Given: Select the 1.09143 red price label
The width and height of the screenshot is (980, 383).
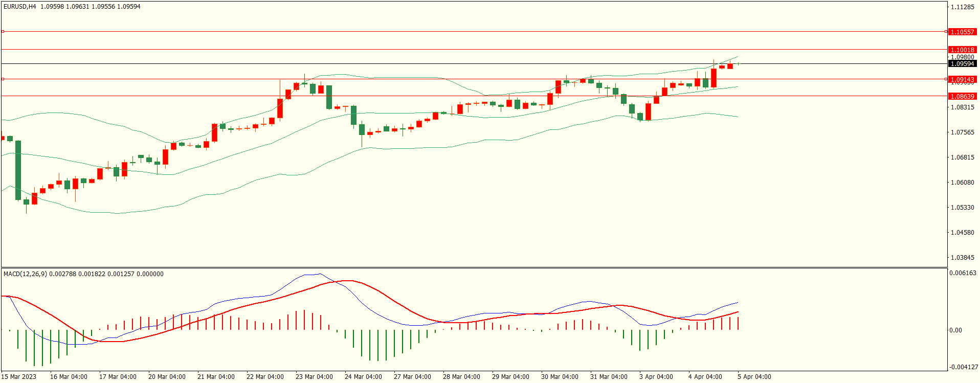Looking at the screenshot, I should [962, 79].
